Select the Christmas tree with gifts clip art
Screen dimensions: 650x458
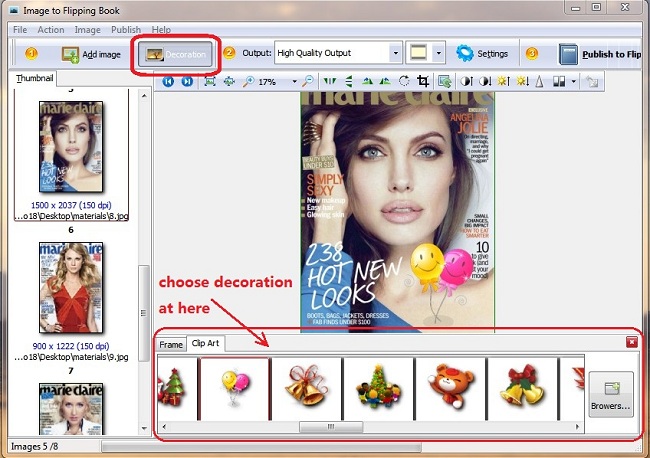[177, 389]
